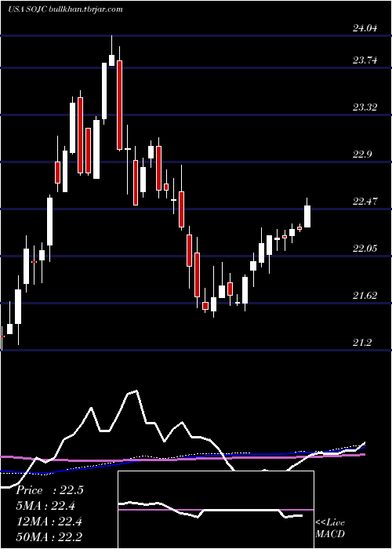
Task: Click the 21.62 price axis label
Action: click(x=365, y=296)
